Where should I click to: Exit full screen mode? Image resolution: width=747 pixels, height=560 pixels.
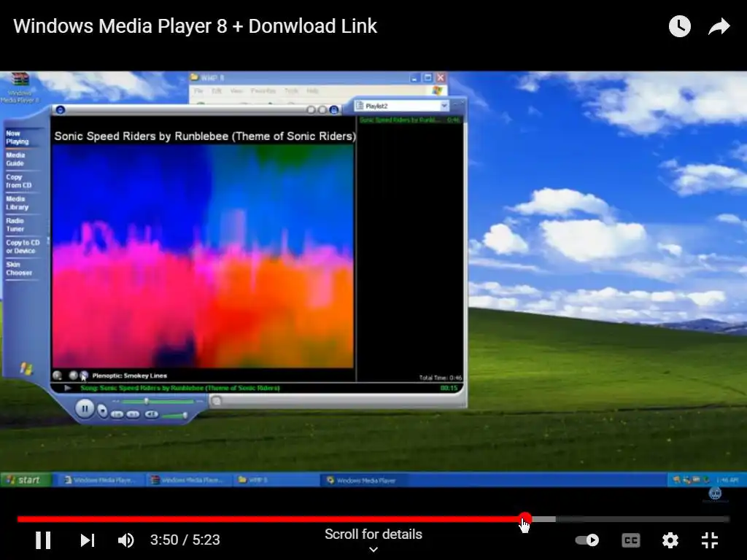click(710, 540)
